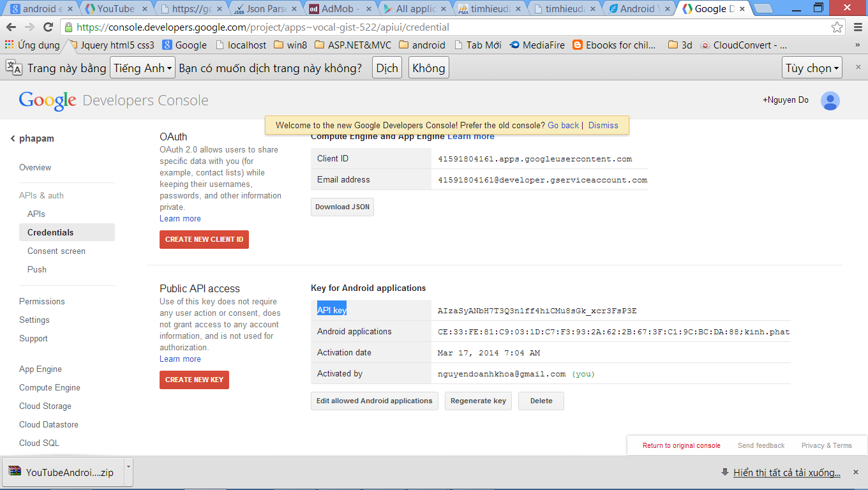Click CREATE NEW CLIENT ID button
The height and width of the screenshot is (490, 868).
tap(204, 239)
